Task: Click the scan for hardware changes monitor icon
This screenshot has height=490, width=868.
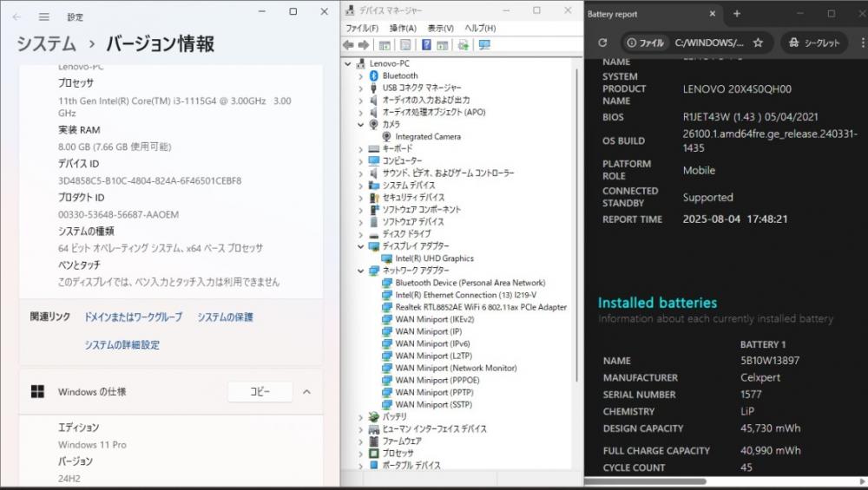Action: [x=484, y=45]
